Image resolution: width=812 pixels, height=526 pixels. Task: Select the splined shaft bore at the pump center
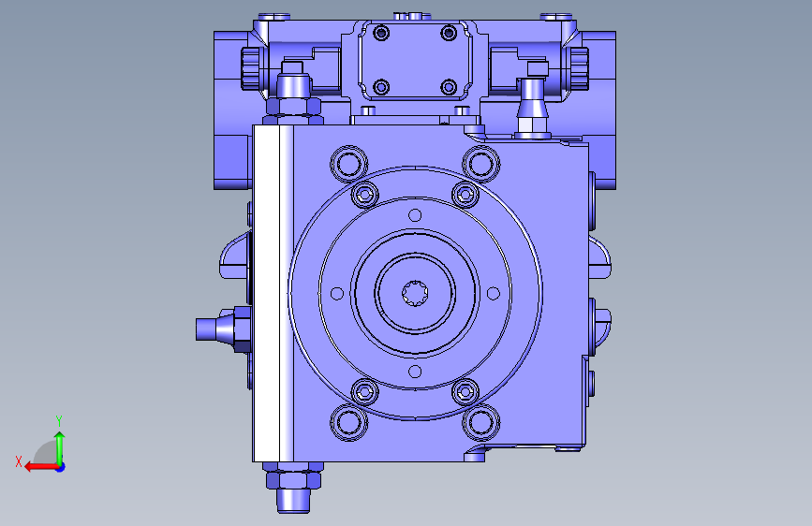pyautogui.click(x=415, y=293)
